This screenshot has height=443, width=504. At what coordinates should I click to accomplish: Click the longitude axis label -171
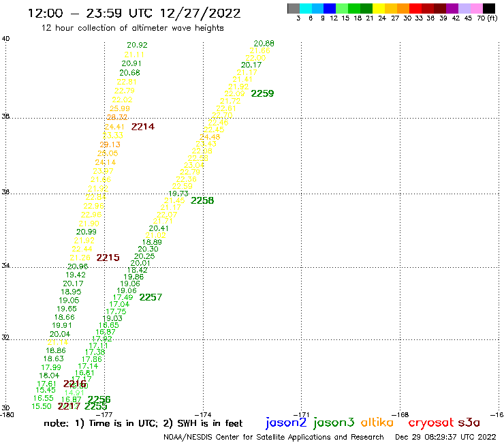(x=302, y=415)
